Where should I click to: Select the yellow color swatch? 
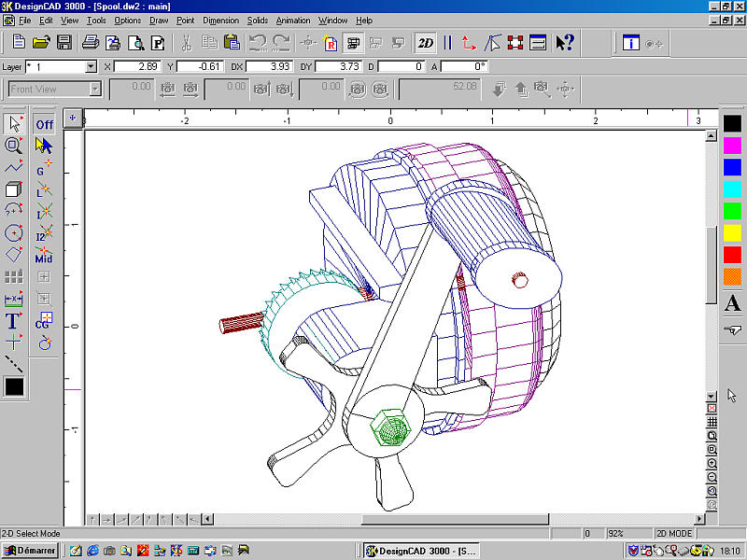click(x=732, y=231)
